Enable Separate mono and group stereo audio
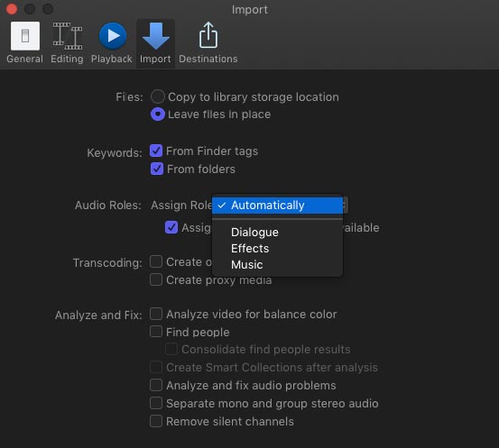 156,403
